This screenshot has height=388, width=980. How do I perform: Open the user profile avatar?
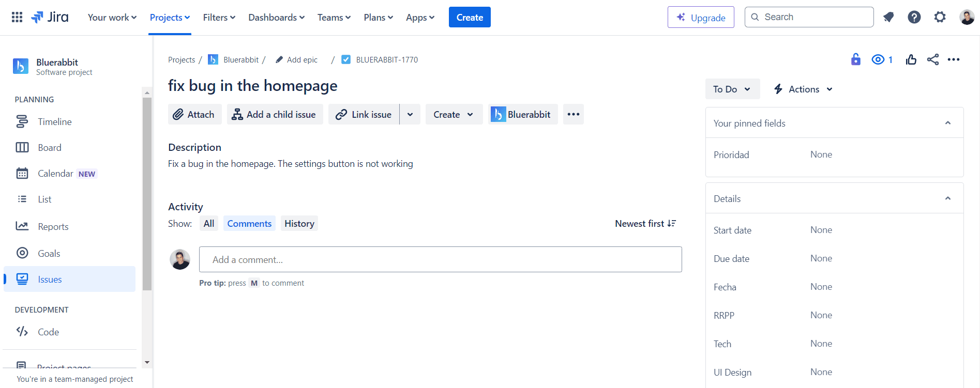[967, 17]
